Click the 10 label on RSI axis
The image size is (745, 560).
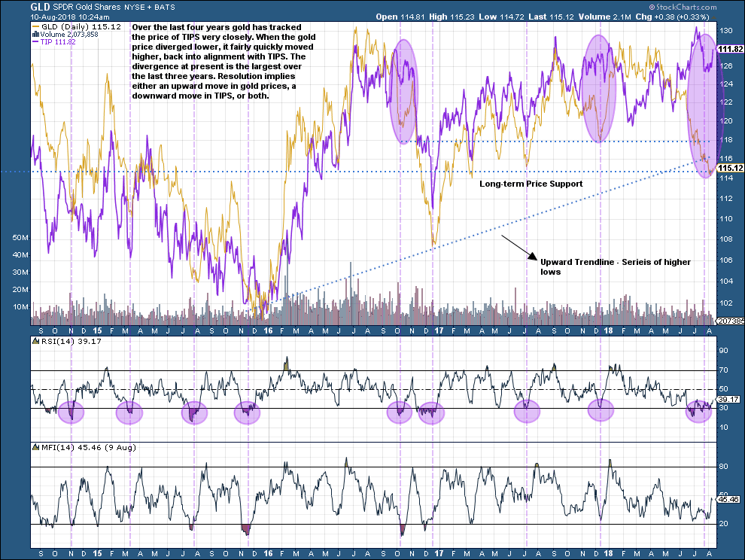[x=724, y=427]
